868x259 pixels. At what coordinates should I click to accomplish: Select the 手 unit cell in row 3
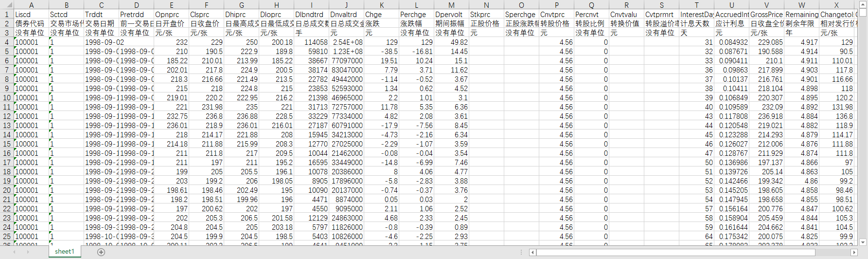point(312,33)
